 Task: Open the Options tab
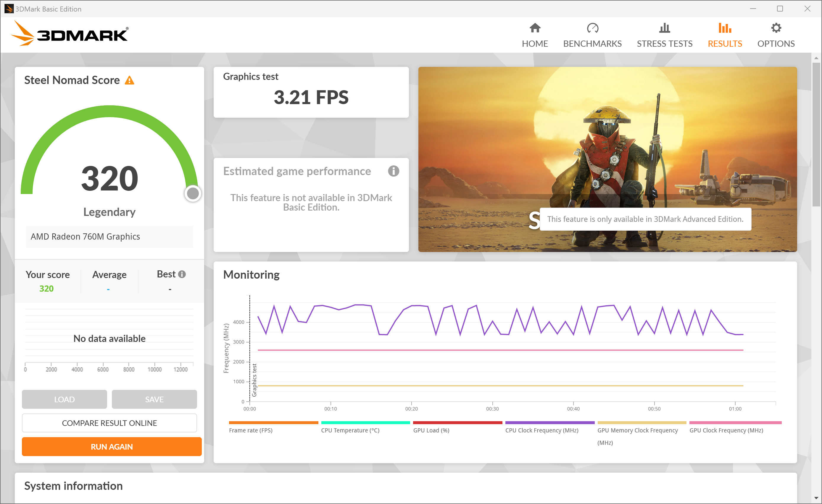776,35
